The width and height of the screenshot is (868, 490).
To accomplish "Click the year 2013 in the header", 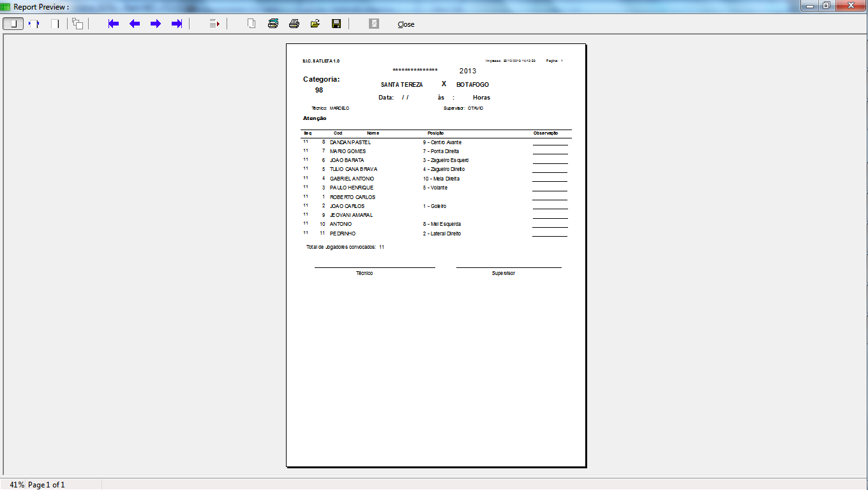I will tap(468, 71).
